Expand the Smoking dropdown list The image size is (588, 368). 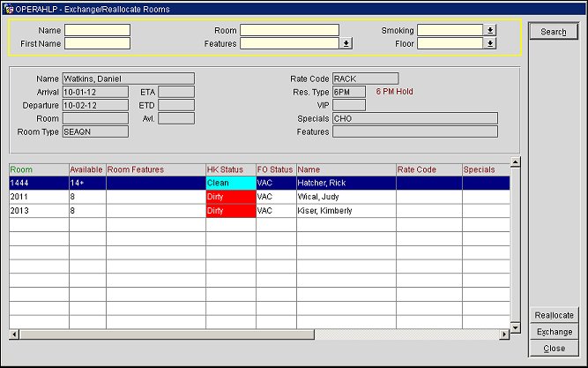[x=489, y=30]
